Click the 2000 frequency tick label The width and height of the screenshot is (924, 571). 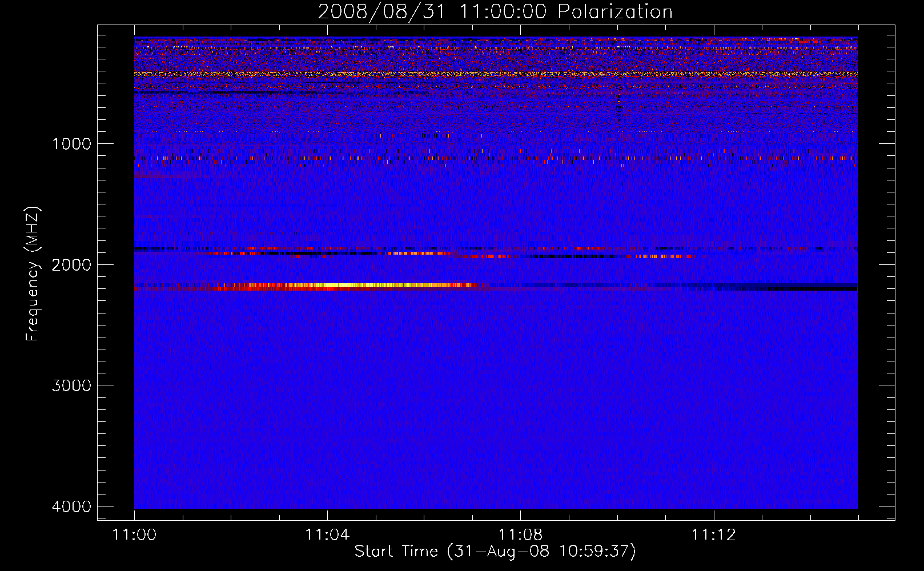[x=71, y=264]
